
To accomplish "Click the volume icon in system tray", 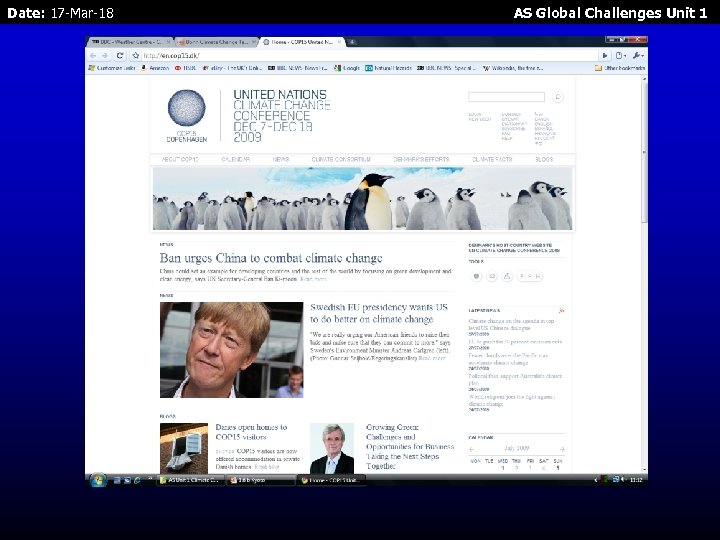I will (623, 479).
